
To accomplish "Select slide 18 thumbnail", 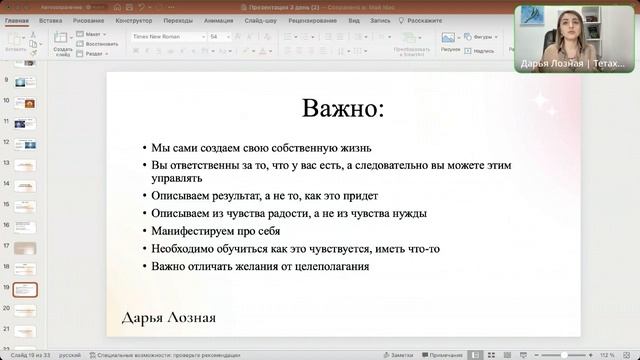I will (x=25, y=269).
